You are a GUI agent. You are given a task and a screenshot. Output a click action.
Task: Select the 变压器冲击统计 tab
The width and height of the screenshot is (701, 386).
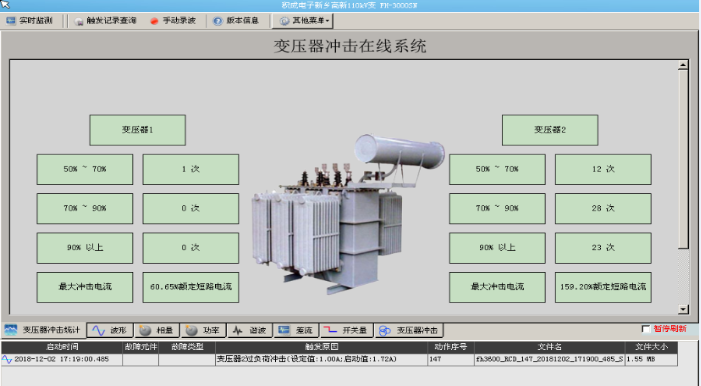44,330
